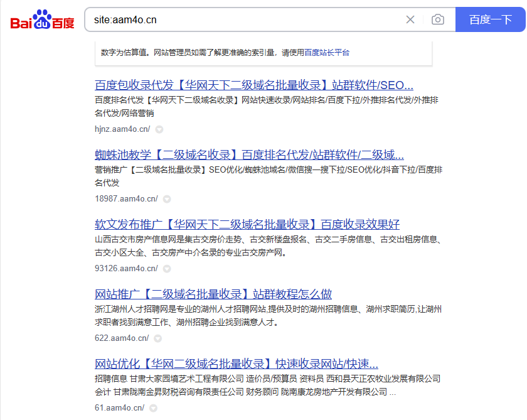Expand dropdown arrow next to 18987.aam4o.cn/

click(167, 199)
